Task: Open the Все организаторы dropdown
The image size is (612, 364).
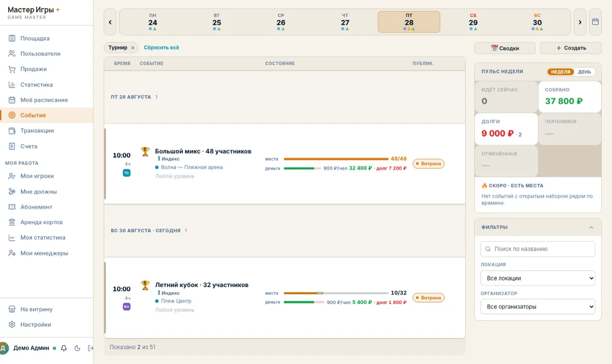Action: point(538,307)
